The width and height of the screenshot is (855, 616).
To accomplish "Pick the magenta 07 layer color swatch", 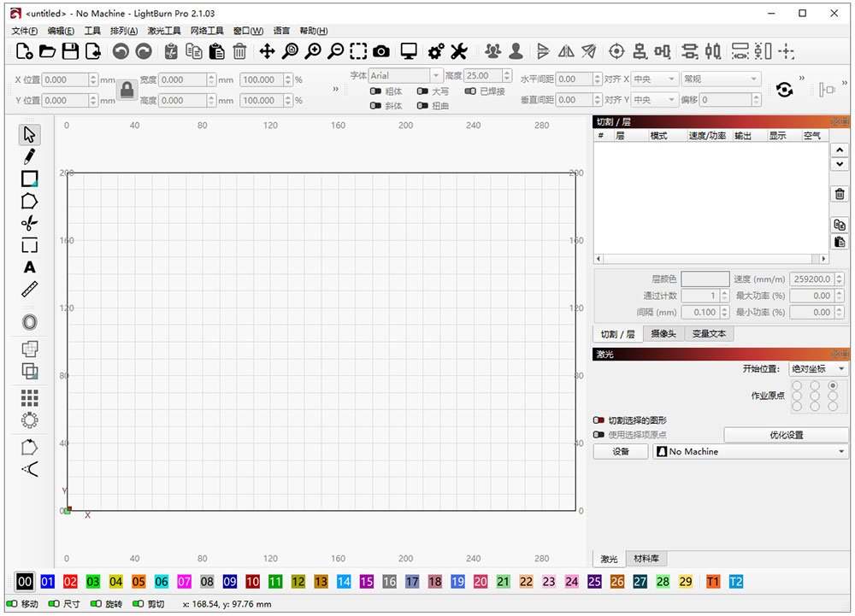I will pyautogui.click(x=185, y=582).
